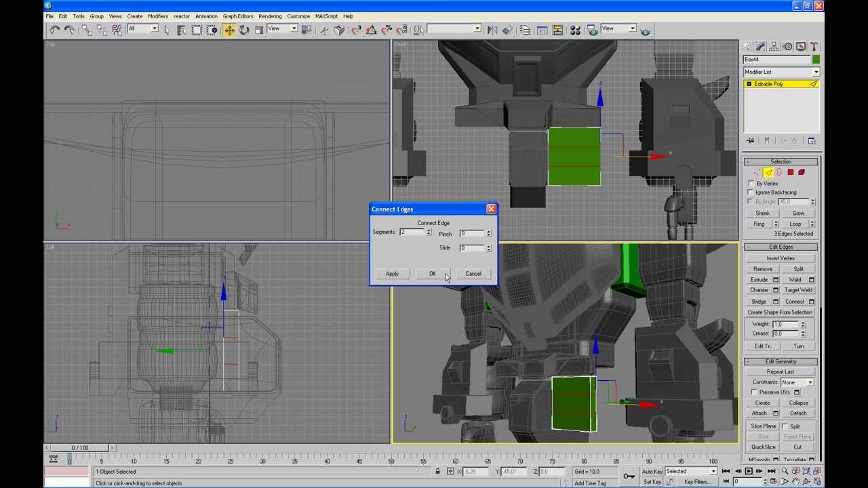
Task: Toggle the Slice Plane Split checkbox
Action: click(x=785, y=426)
